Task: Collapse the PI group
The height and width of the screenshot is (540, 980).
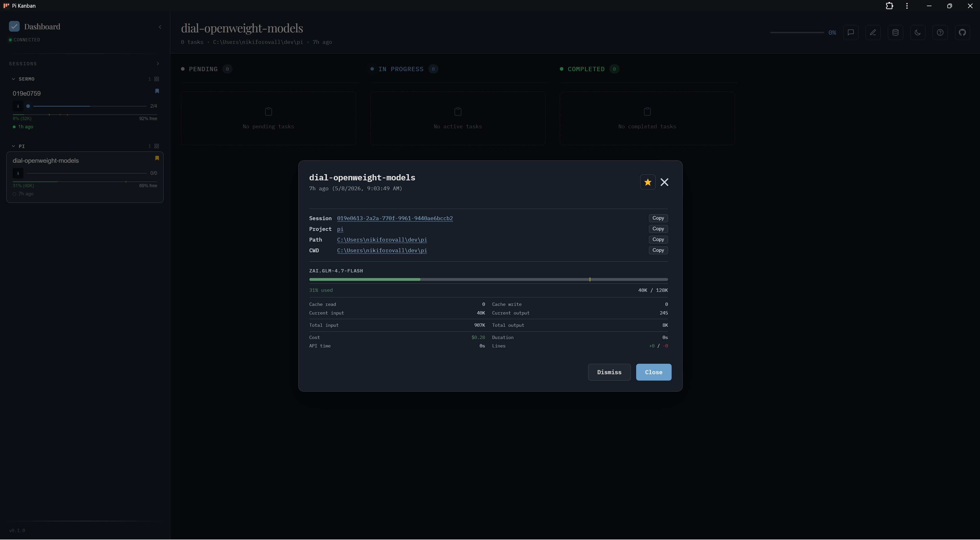Action: pyautogui.click(x=13, y=146)
